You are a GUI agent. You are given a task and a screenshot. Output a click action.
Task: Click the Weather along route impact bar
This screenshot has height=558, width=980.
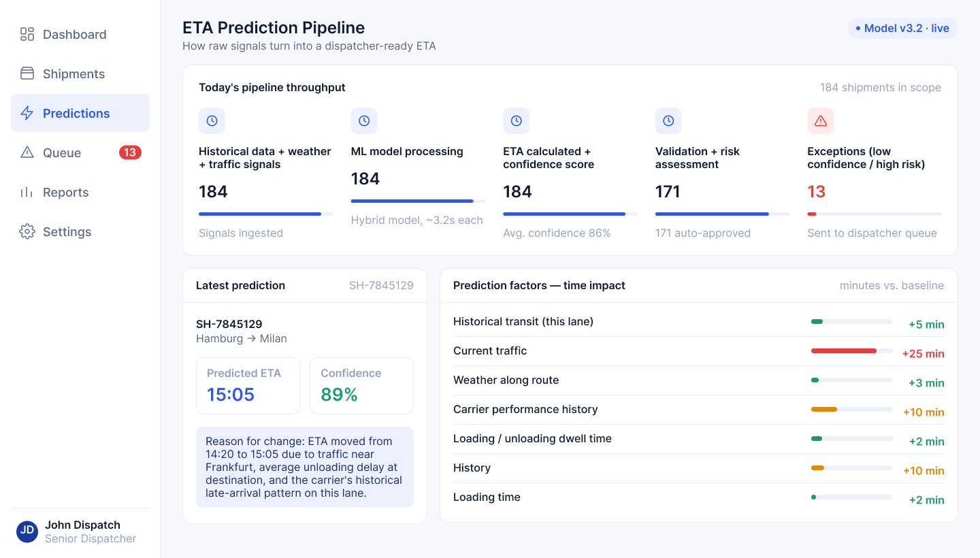tap(851, 380)
